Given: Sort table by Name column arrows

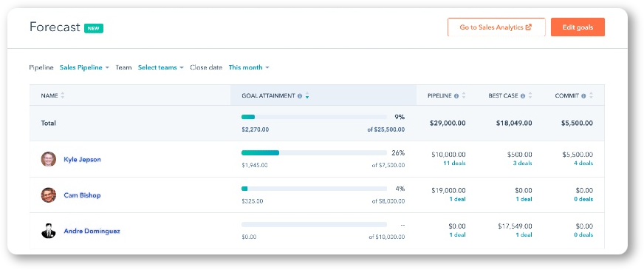Looking at the screenshot, I should [63, 95].
